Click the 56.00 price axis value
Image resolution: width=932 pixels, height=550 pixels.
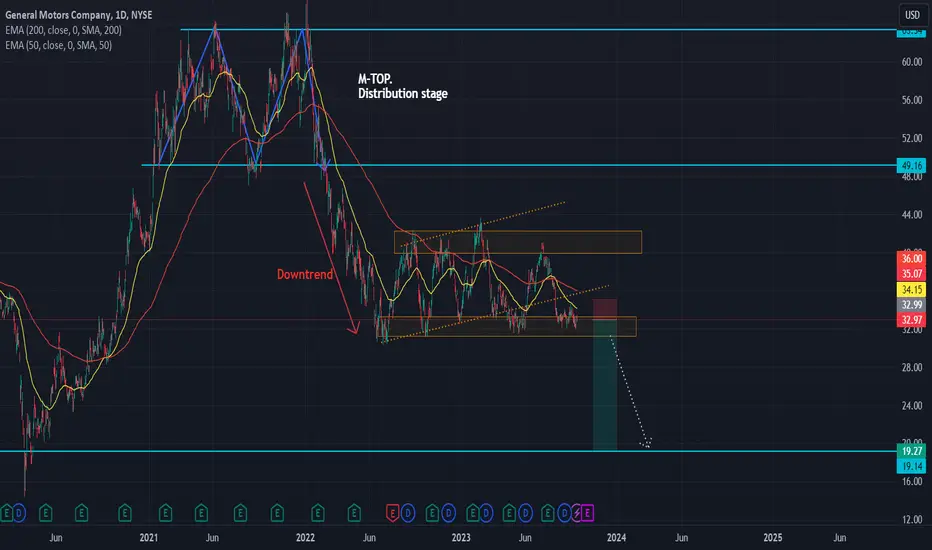(911, 100)
